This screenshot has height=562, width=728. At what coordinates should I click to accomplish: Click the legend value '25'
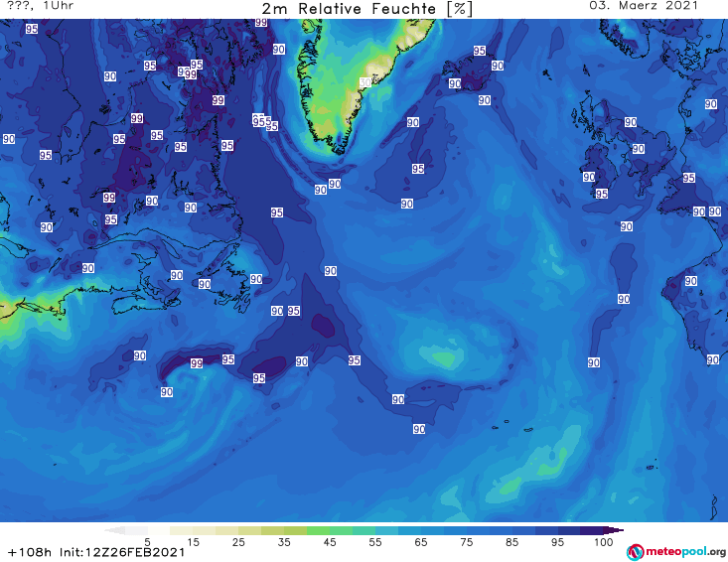(x=238, y=542)
